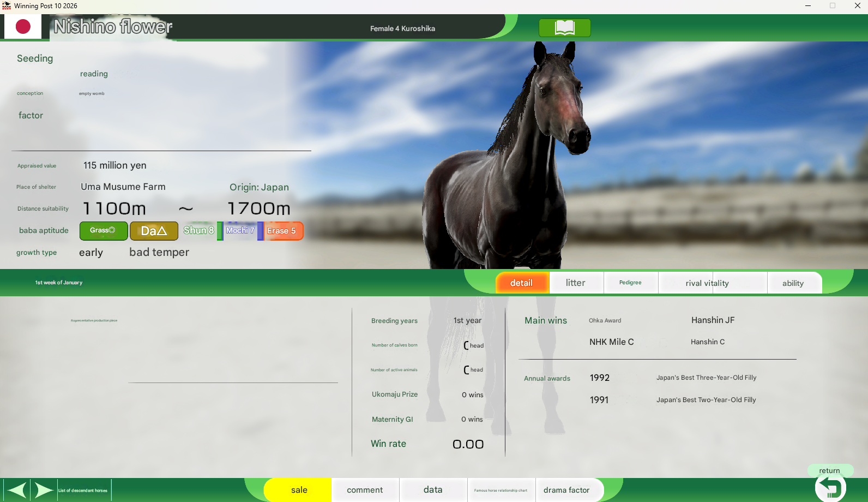Switch to the litter tab
This screenshot has width=868, height=502.
[576, 283]
